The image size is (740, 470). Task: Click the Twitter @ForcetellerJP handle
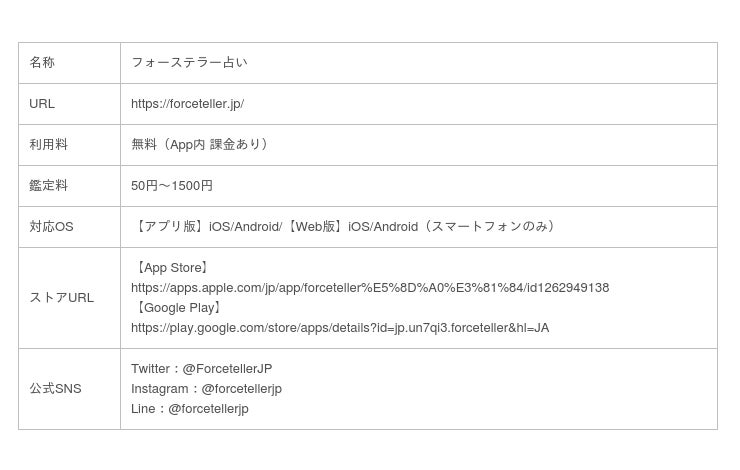click(x=227, y=369)
